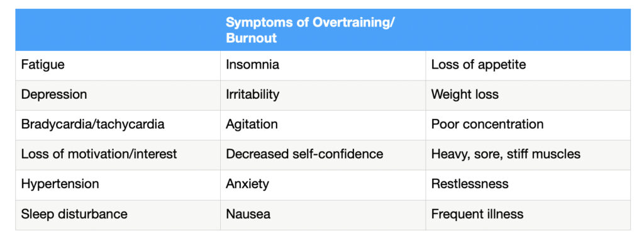Click the Irritability cell

tap(323, 95)
